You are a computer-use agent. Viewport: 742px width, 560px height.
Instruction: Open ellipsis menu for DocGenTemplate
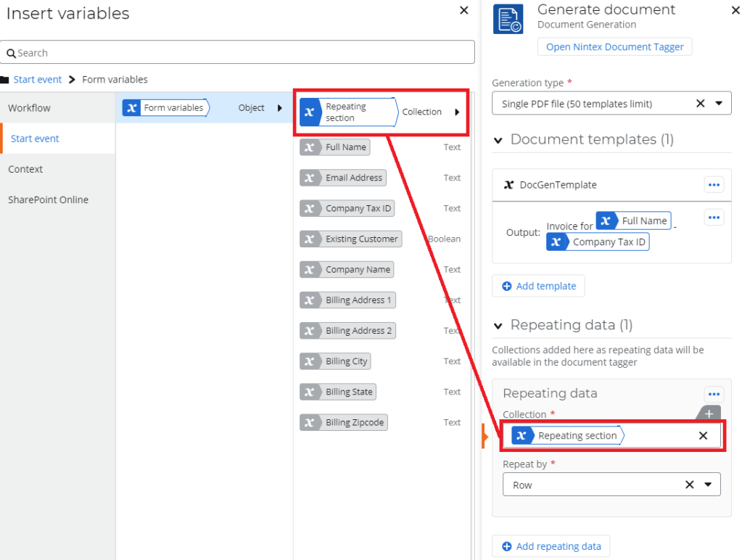(714, 185)
